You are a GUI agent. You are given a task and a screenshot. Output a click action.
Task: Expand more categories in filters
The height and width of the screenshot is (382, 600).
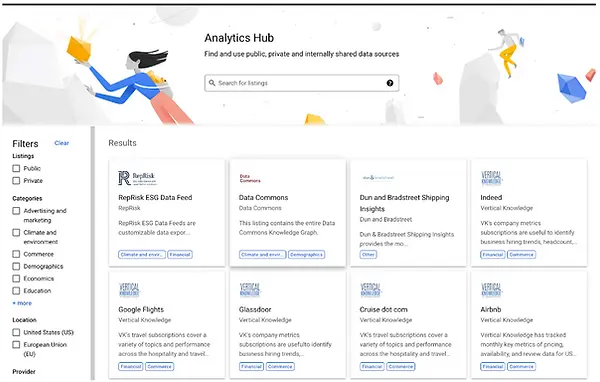22,303
